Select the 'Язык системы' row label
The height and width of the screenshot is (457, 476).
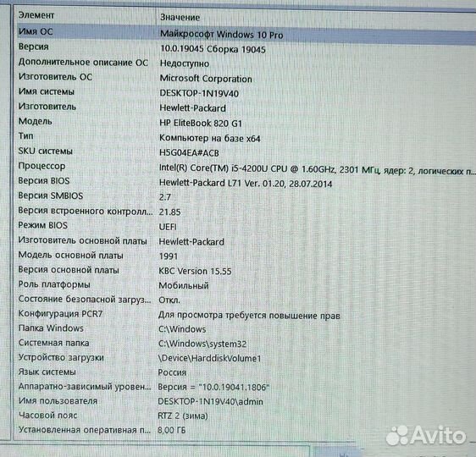coord(47,372)
